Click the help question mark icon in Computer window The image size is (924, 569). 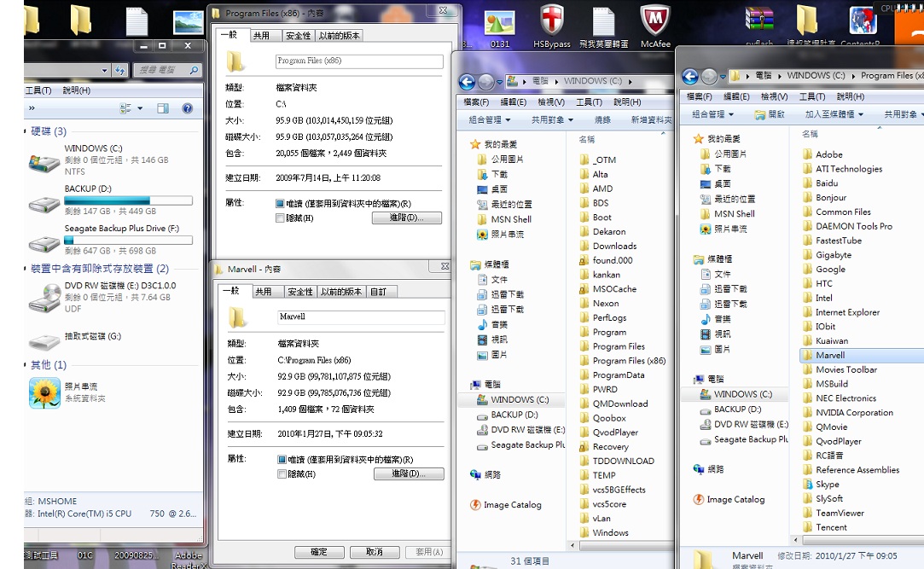188,108
